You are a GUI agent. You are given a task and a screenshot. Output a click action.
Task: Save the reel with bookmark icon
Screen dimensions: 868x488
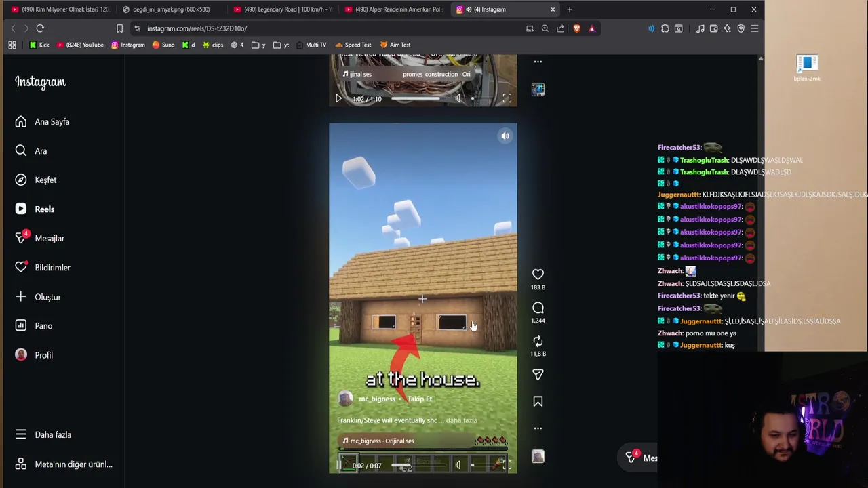[x=538, y=402]
